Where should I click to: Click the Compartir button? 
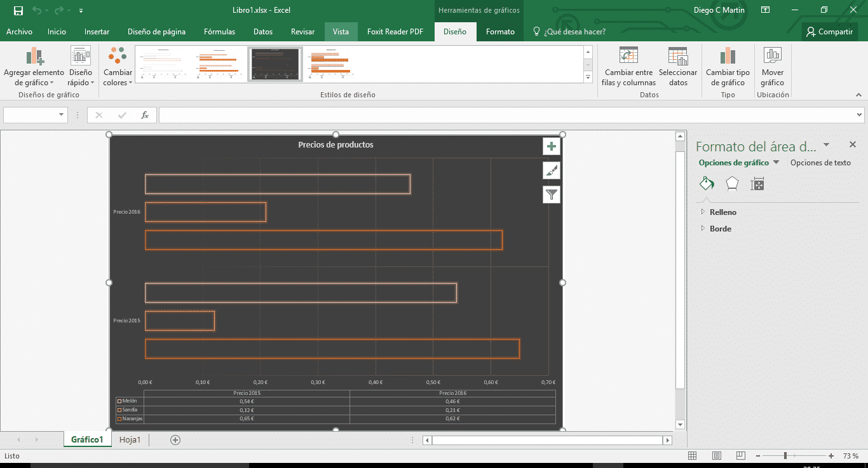tap(829, 31)
